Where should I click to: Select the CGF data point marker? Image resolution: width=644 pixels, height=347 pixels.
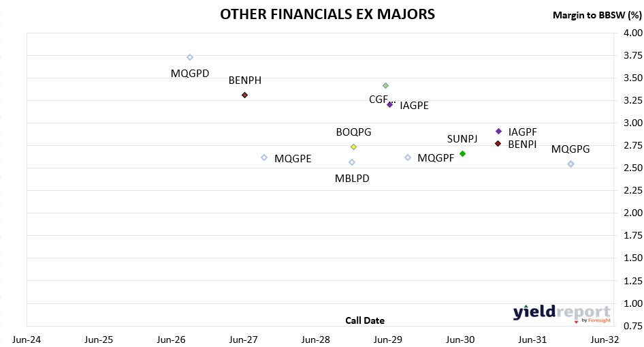[386, 85]
